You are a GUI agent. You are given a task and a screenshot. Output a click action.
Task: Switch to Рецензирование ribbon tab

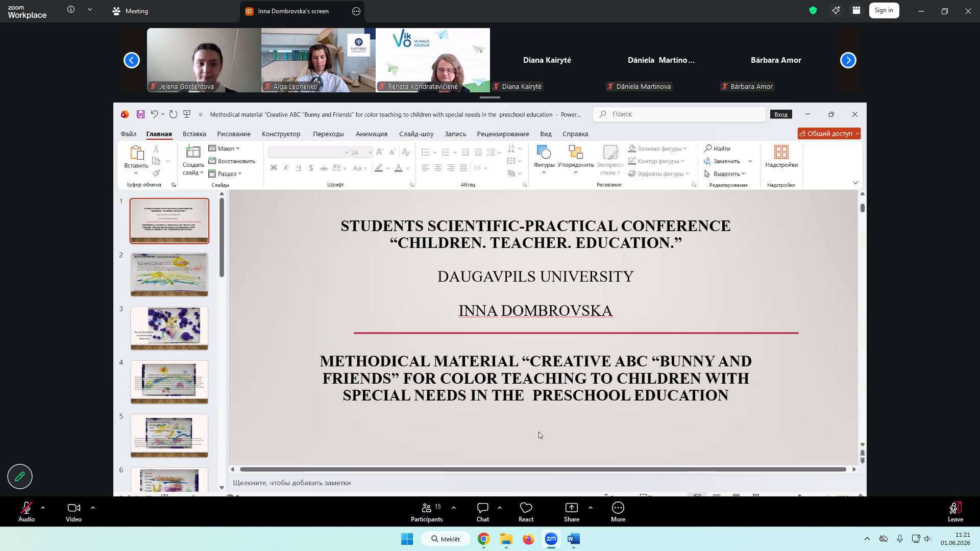click(x=503, y=134)
